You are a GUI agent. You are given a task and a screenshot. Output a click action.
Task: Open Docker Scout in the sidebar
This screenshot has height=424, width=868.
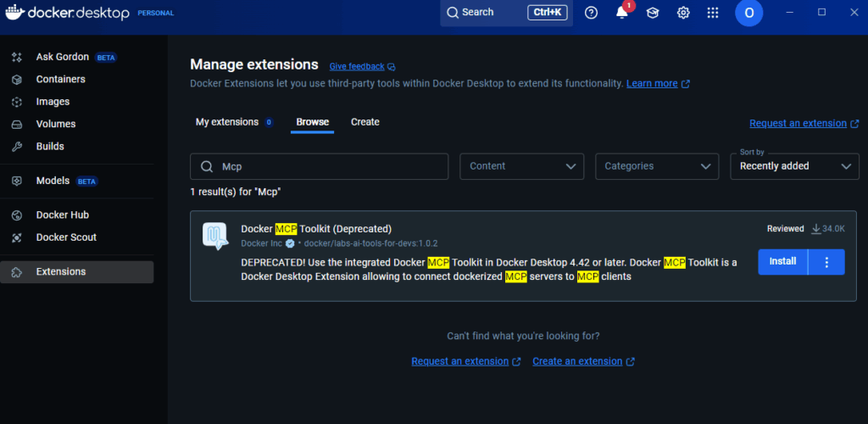(66, 237)
